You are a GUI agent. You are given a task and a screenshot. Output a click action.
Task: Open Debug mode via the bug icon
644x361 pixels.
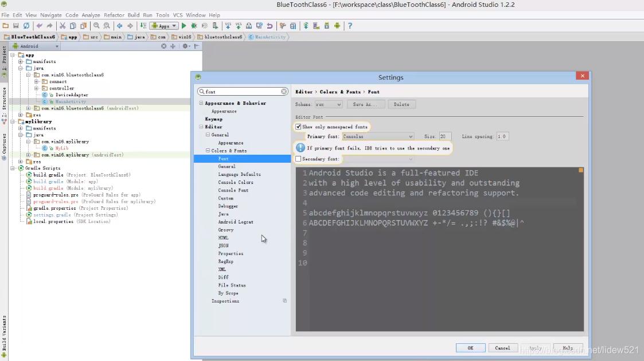(x=194, y=26)
